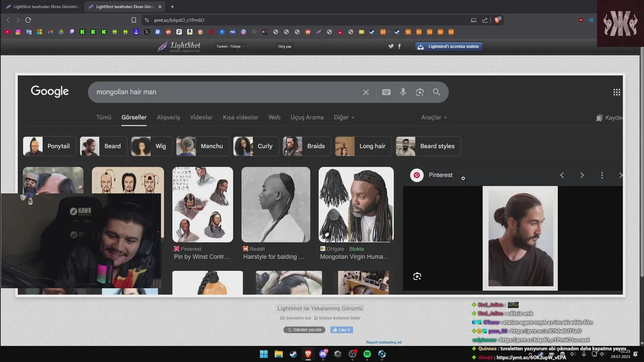Viewport: 644px width, 362px height.
Task: Go back with browser back arrow
Action: (x=8, y=20)
